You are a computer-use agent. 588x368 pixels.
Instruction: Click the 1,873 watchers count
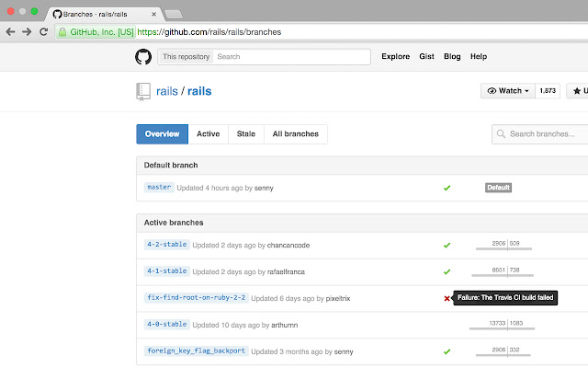(x=548, y=91)
